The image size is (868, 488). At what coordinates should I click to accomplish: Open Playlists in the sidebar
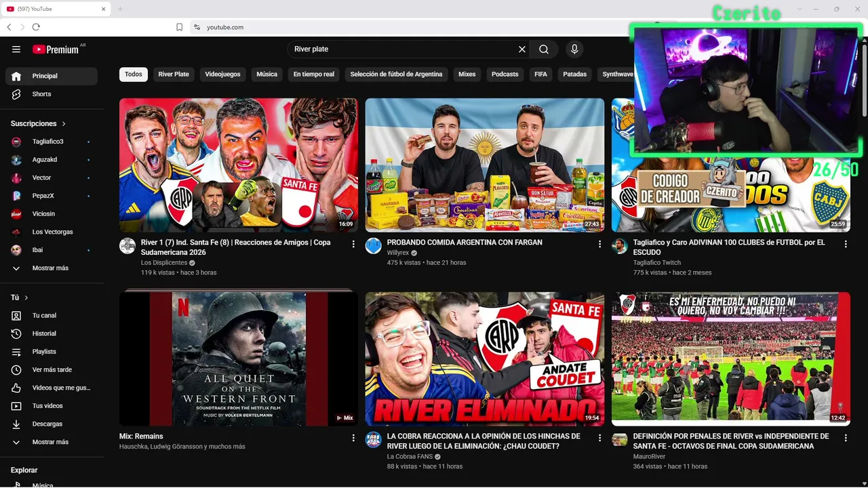(x=52, y=352)
